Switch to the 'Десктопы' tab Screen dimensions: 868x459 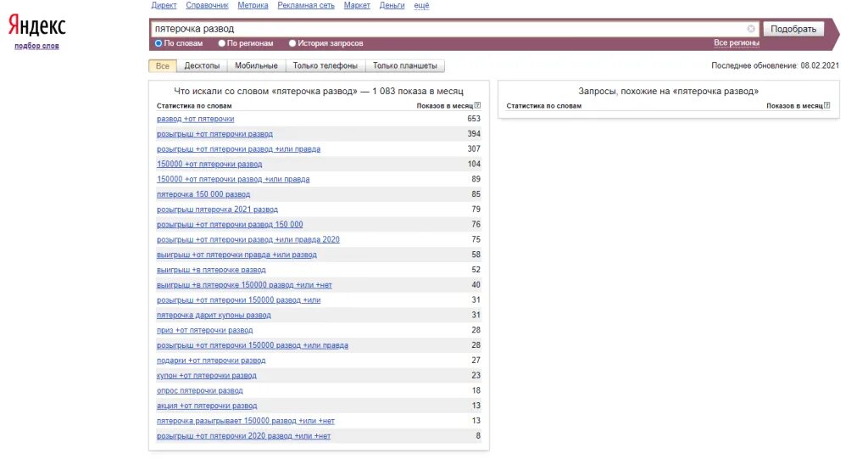[x=202, y=66]
